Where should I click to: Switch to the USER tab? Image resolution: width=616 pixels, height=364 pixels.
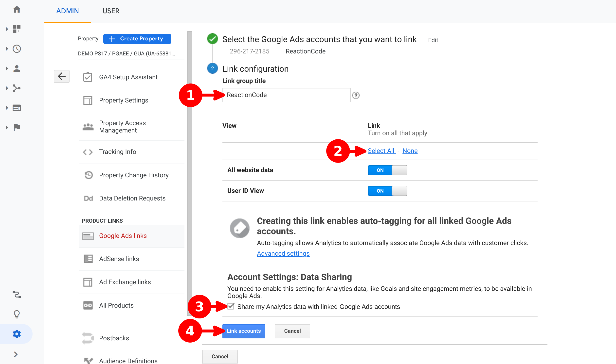111,11
